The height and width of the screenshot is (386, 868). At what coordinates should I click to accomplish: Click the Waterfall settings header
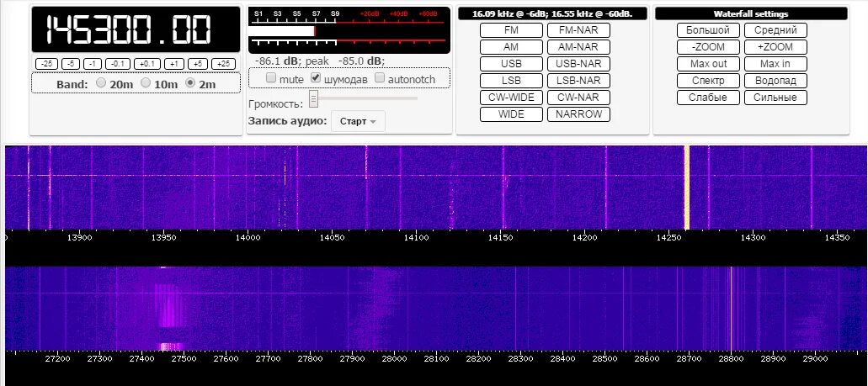click(x=751, y=13)
